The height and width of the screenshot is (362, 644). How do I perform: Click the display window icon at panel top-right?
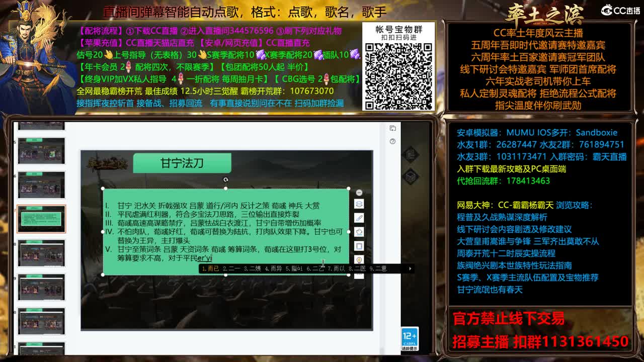[x=392, y=129]
